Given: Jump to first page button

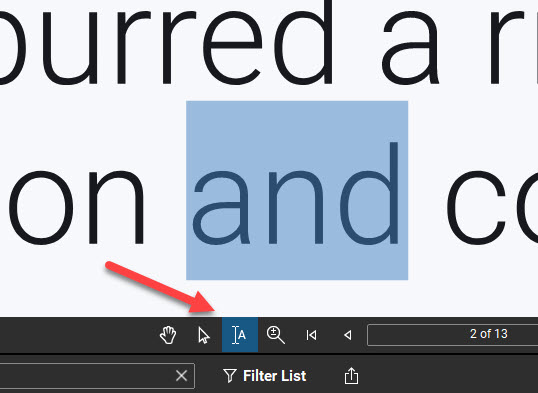Looking at the screenshot, I should click(x=311, y=335).
